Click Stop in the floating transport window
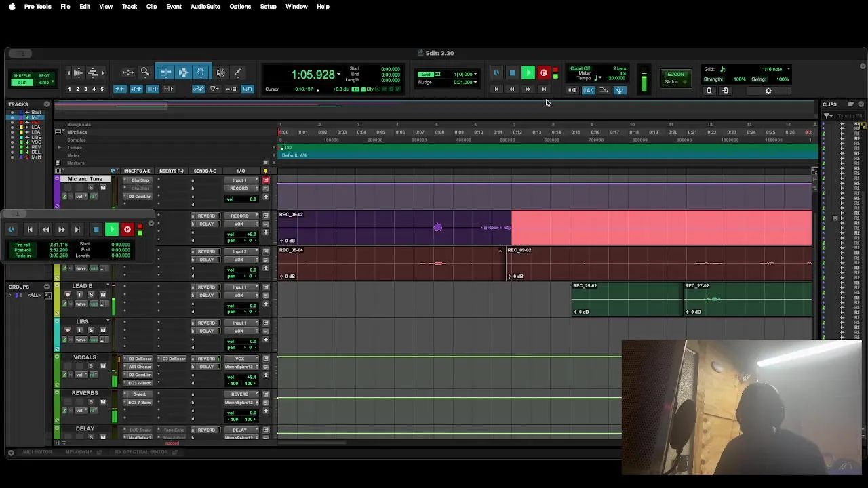 96,230
